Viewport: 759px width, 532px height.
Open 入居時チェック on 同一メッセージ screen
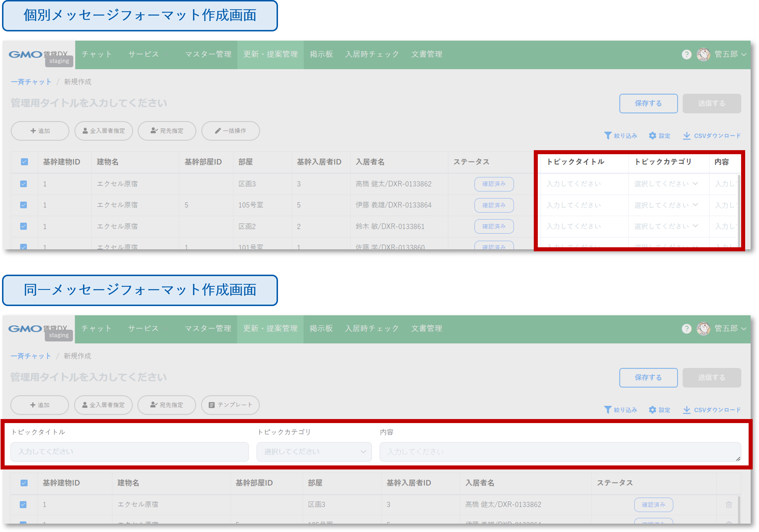tap(372, 329)
